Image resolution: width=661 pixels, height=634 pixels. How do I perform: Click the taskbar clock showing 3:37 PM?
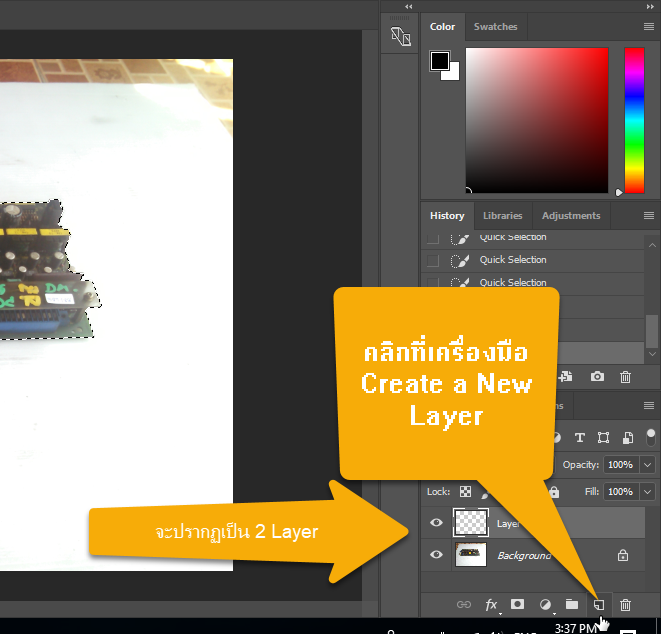click(575, 628)
